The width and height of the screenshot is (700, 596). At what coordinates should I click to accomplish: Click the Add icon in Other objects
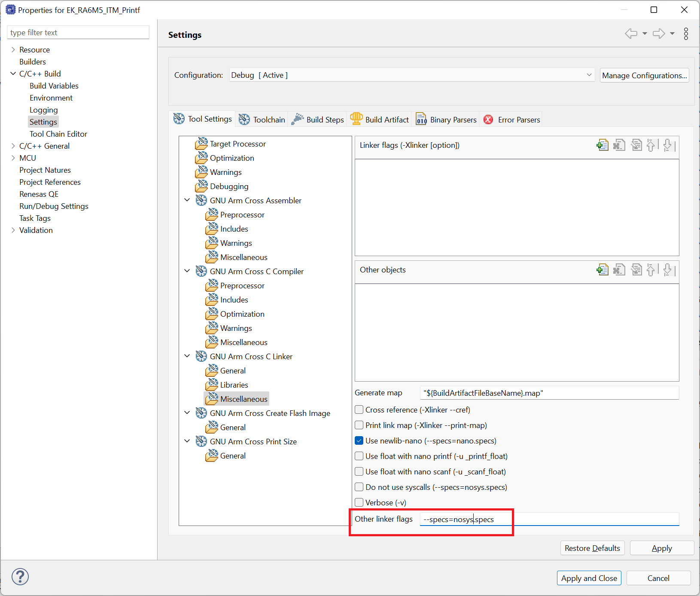tap(603, 270)
